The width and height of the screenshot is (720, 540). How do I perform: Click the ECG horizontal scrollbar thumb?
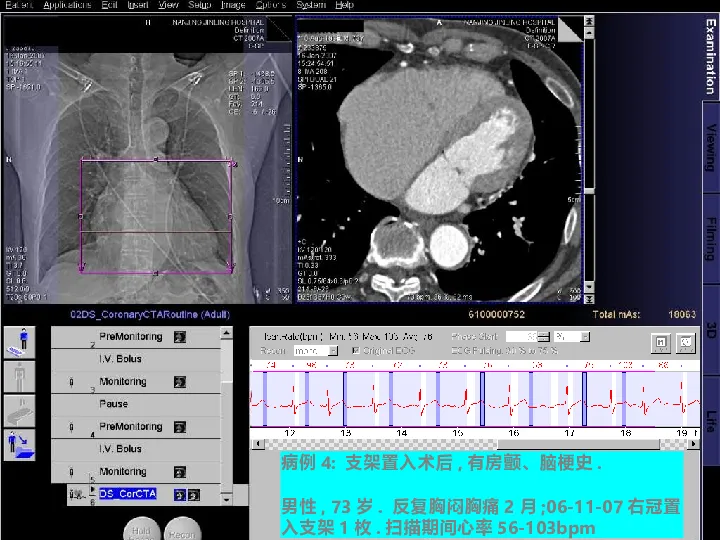pos(579,444)
